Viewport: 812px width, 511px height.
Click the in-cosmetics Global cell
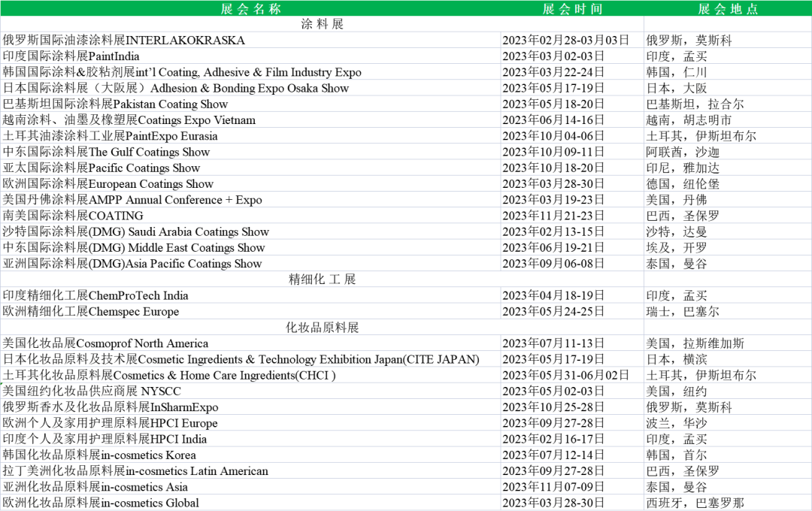[250, 503]
